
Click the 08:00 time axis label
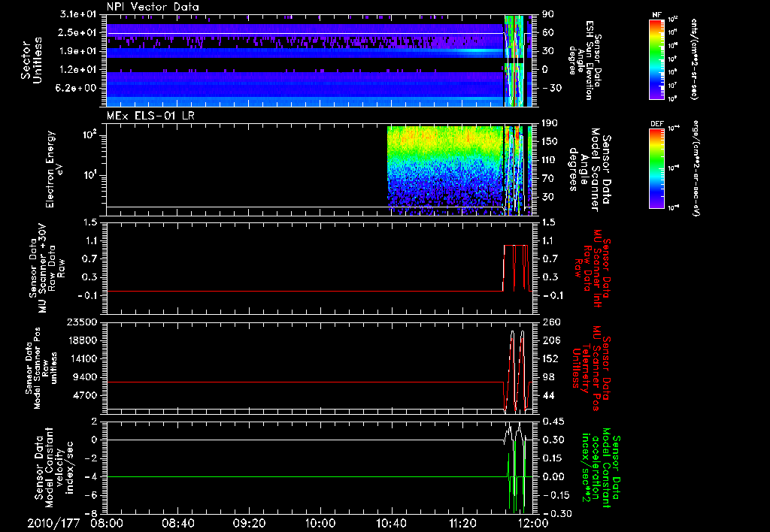coord(106,522)
